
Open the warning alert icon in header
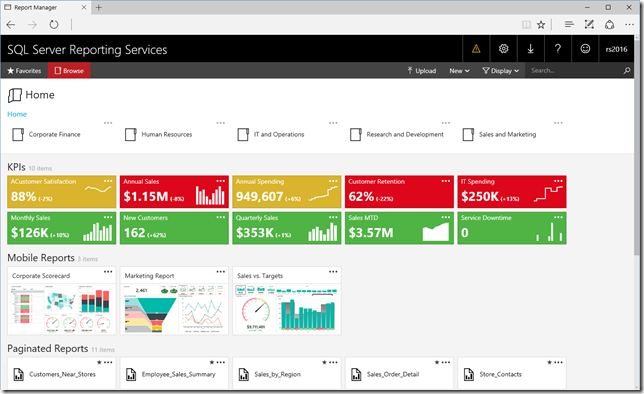coord(476,49)
